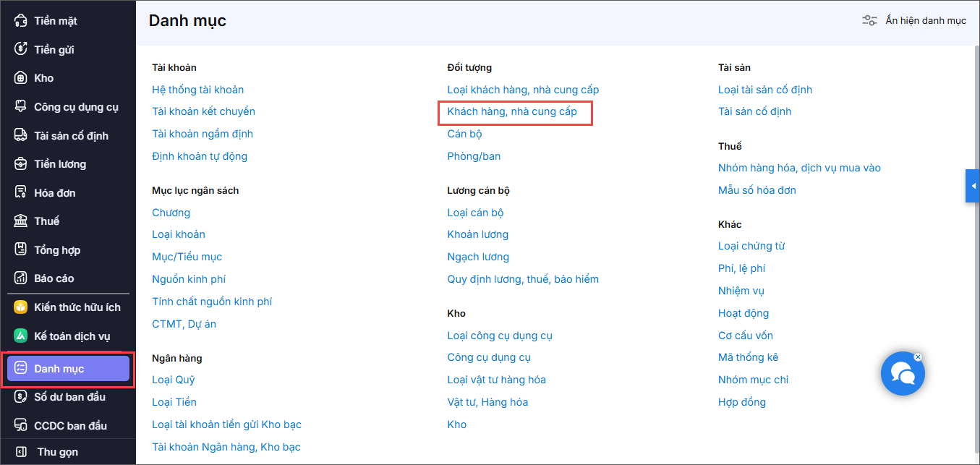Viewport: 980px width, 465px height.
Task: Open Tài khoản kết chuyển link
Action: click(x=203, y=111)
